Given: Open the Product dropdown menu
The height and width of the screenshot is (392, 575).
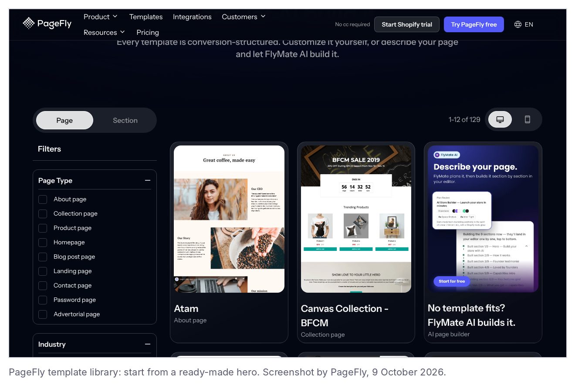Looking at the screenshot, I should tap(101, 17).
